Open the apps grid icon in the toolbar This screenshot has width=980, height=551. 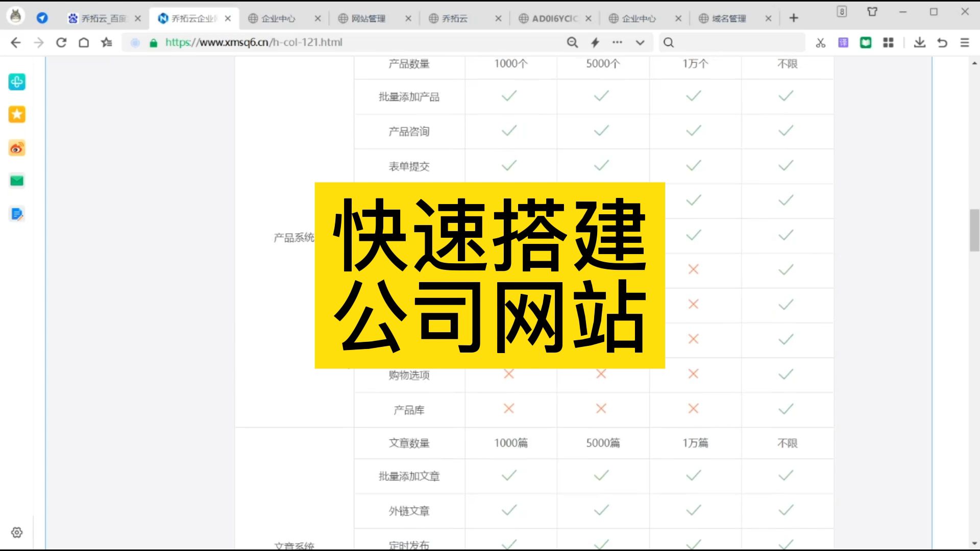pyautogui.click(x=888, y=42)
